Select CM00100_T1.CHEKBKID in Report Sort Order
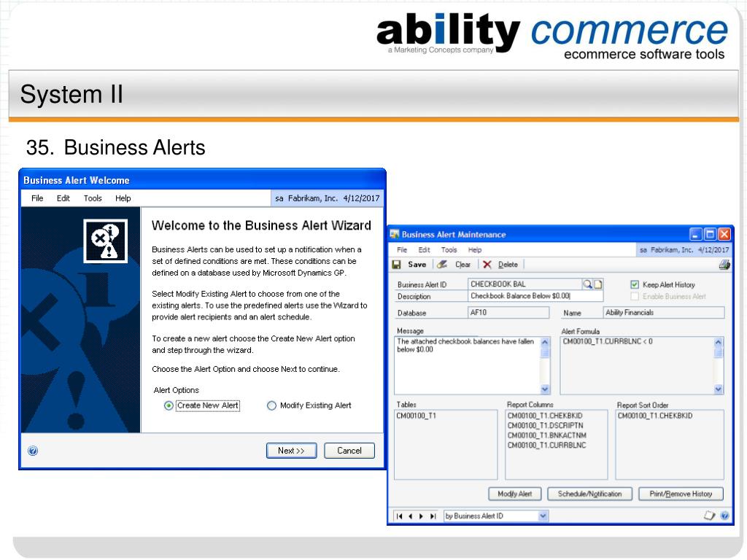The width and height of the screenshot is (747, 560). (655, 416)
